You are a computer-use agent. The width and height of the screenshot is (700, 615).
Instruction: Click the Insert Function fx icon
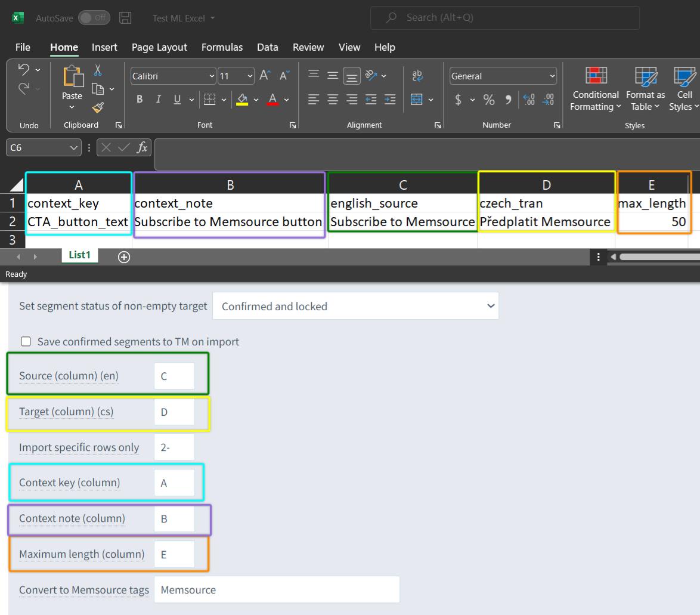[x=142, y=147]
